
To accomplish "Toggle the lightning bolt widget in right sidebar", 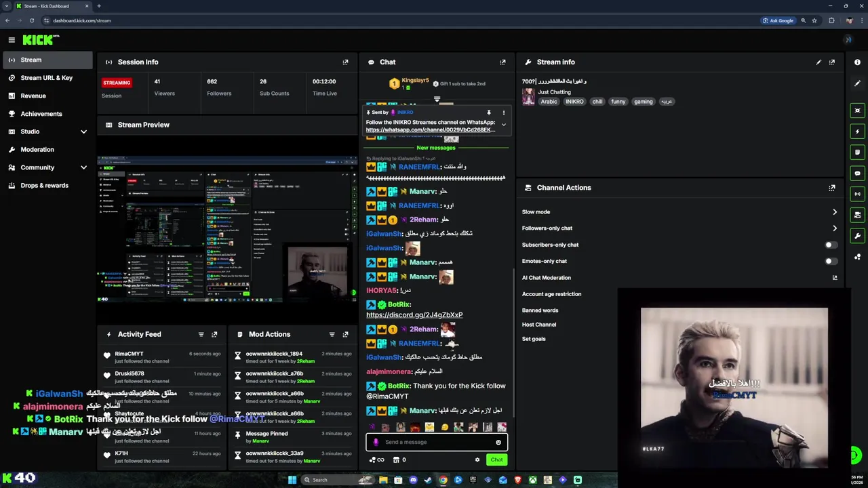I will [x=857, y=131].
